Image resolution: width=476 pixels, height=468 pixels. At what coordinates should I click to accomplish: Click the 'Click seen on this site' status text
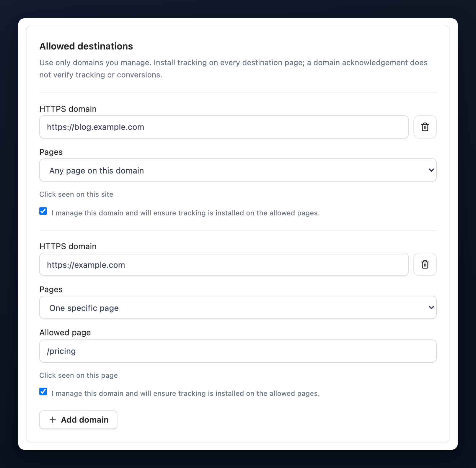click(76, 194)
